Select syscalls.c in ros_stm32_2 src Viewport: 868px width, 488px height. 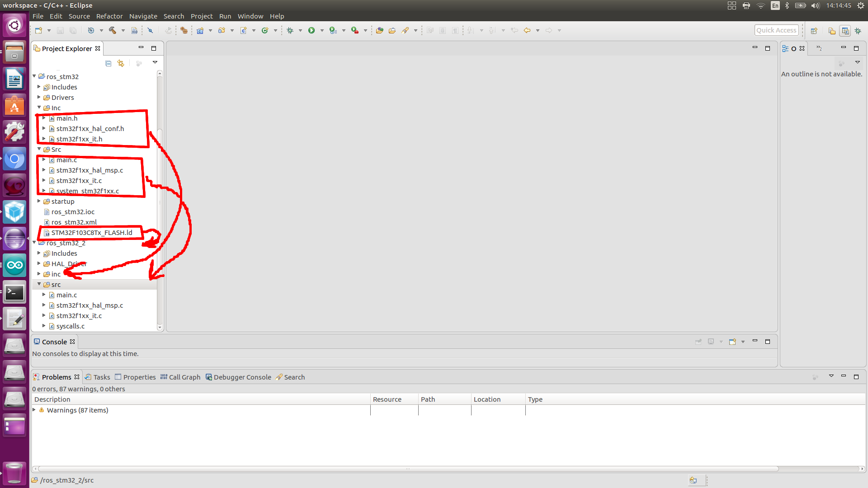pos(70,326)
